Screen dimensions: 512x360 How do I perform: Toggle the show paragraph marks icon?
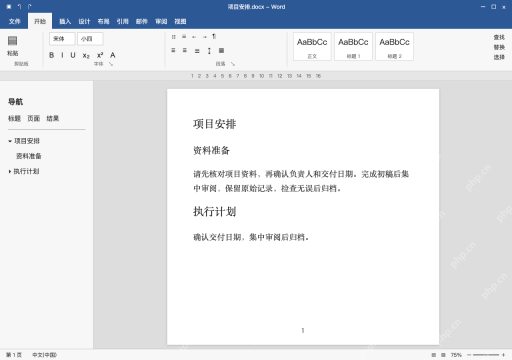[x=214, y=36]
